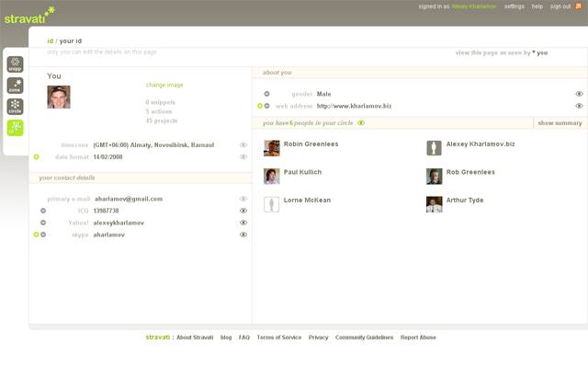Toggle visibility eye for gender Male

579,94
